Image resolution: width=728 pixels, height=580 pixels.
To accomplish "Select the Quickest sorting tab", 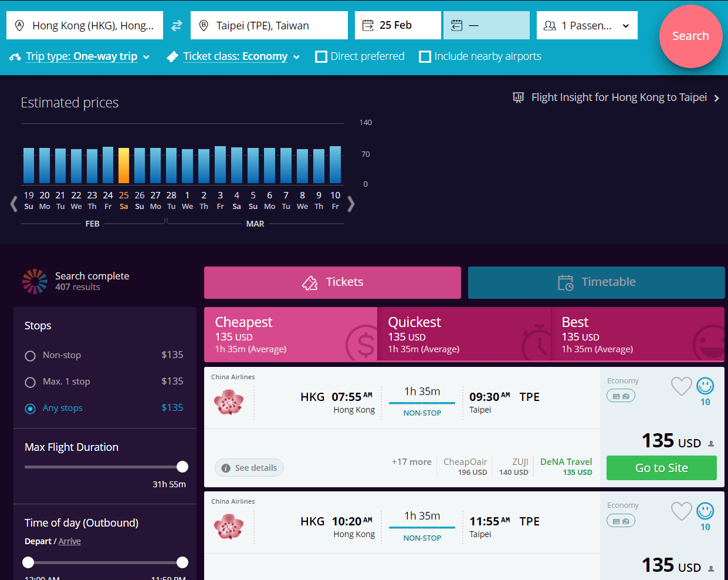I will click(x=464, y=335).
